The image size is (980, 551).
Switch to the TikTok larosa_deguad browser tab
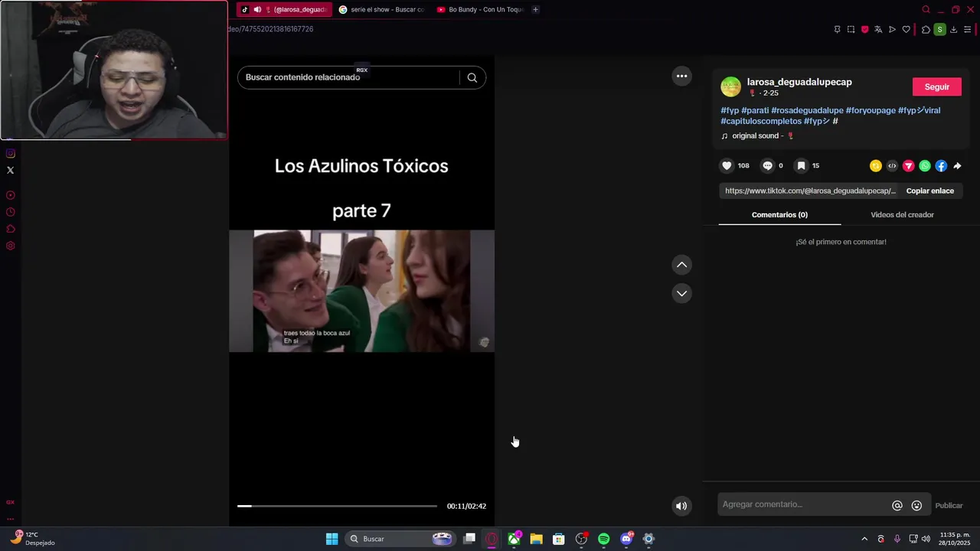[283, 9]
